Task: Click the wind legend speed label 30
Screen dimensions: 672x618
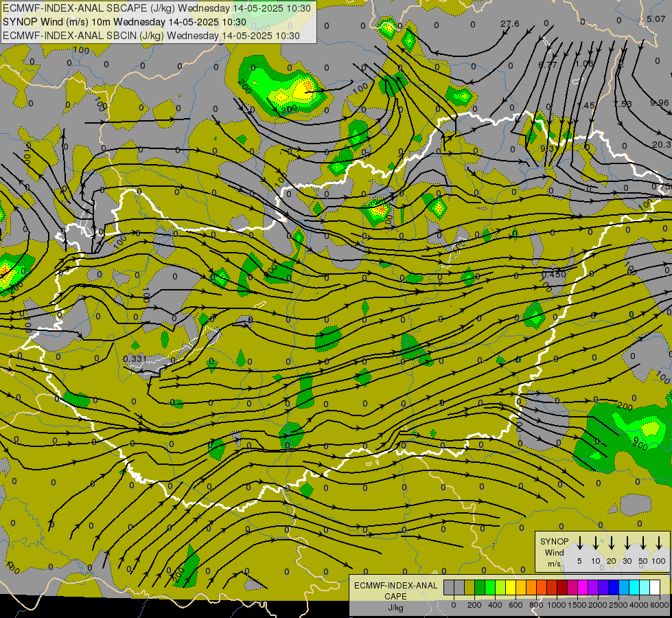Action: tap(627, 561)
